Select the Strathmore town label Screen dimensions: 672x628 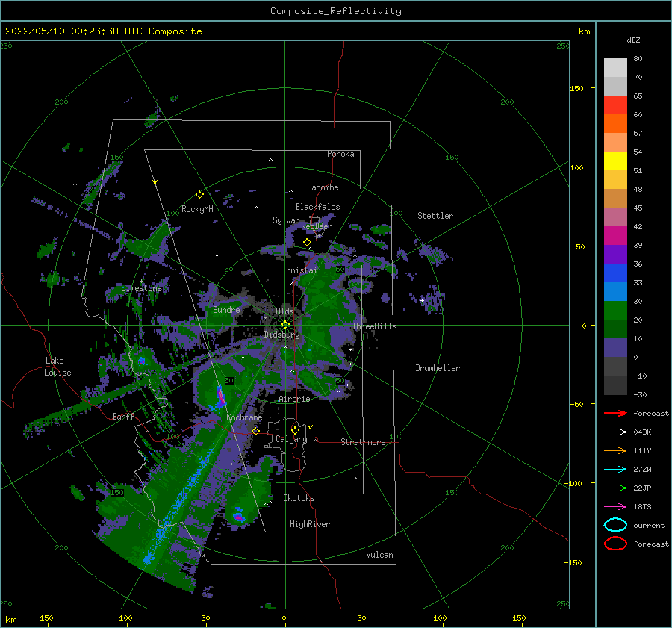(x=363, y=442)
